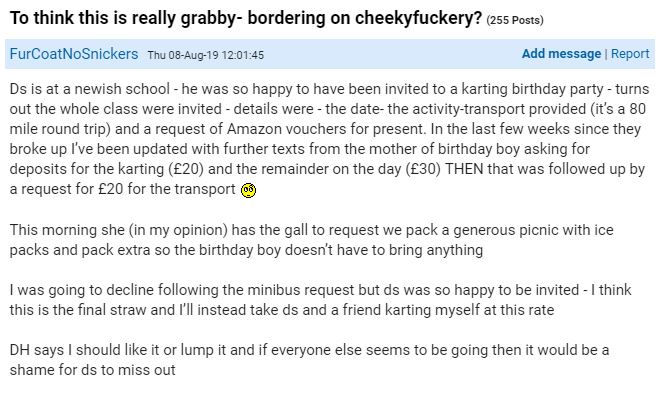Image resolution: width=662 pixels, height=396 pixels.
Task: Click the word 'grabby' in the title
Action: coord(205,19)
